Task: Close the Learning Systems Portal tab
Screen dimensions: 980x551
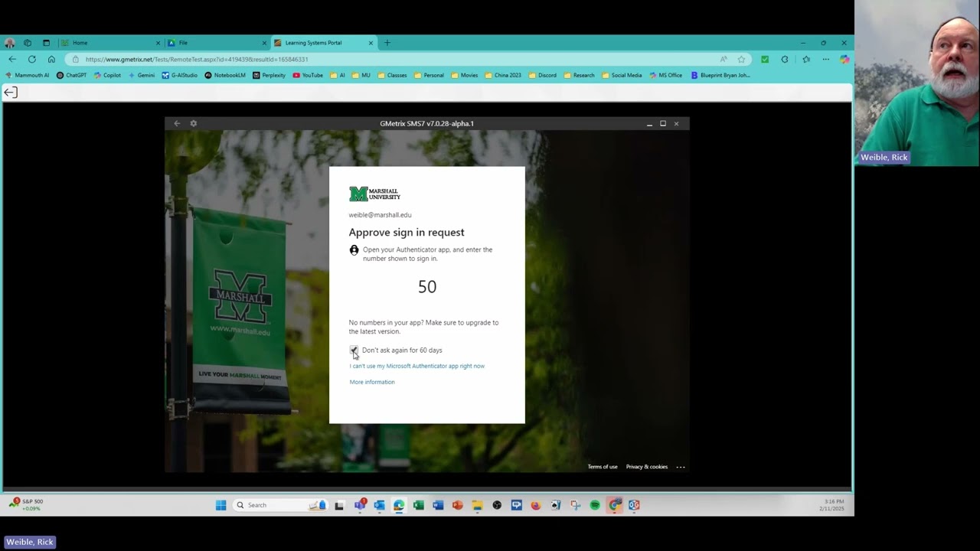Action: click(x=371, y=43)
